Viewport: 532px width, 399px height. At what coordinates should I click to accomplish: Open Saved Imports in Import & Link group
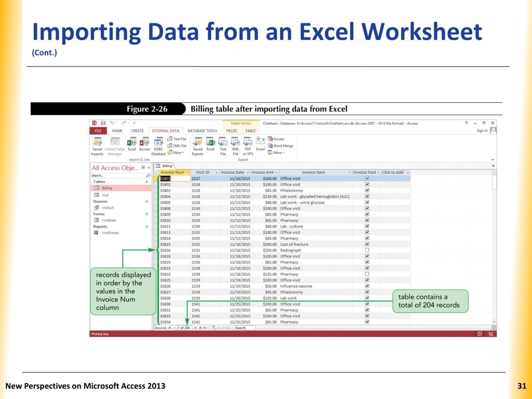pos(97,146)
